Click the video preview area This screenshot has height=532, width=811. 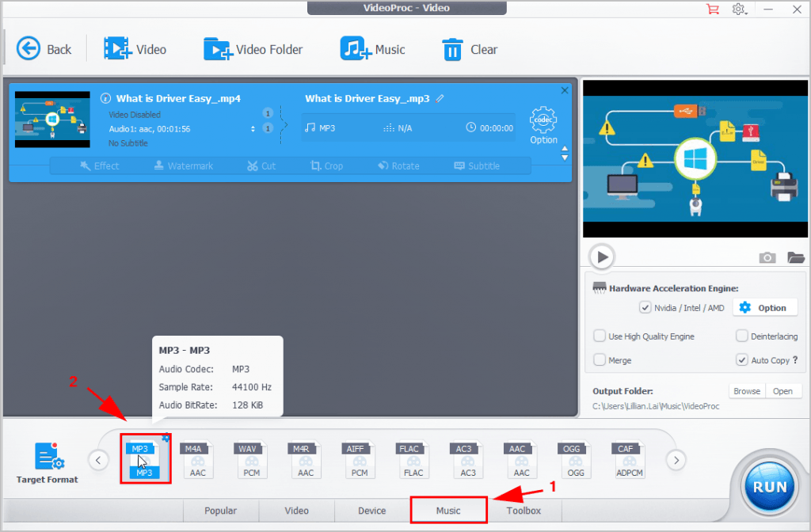pyautogui.click(x=695, y=158)
